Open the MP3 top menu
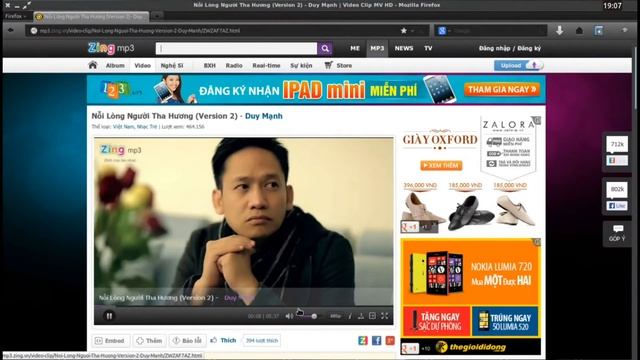 click(377, 48)
